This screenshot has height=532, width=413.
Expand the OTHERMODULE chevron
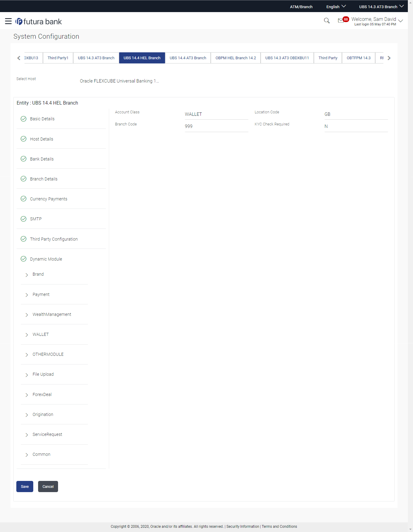[27, 355]
